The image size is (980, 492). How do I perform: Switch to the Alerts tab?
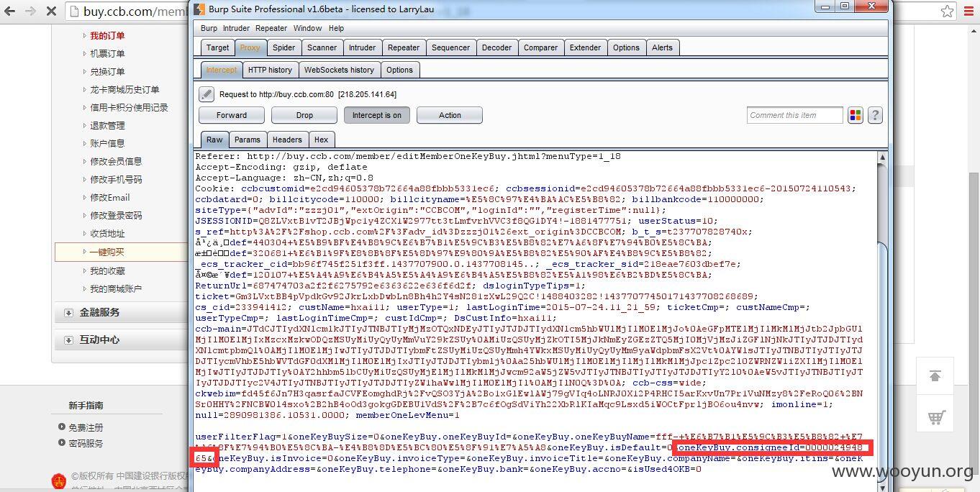[662, 47]
